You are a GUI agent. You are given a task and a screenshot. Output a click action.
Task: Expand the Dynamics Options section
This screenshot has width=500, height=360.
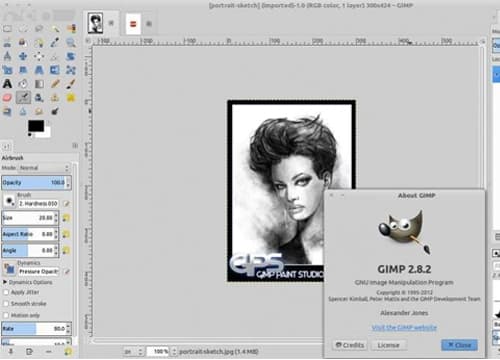pos(5,282)
